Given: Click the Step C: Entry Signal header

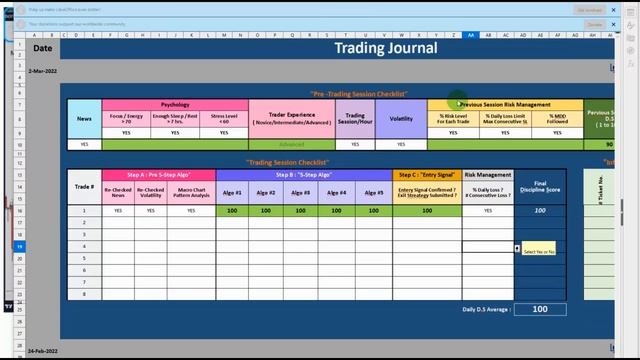Looking at the screenshot, I should pyautogui.click(x=427, y=175).
